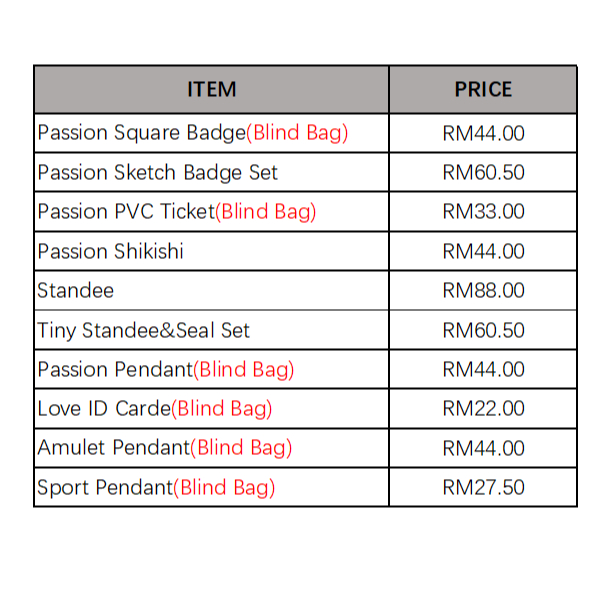Select the Tiny Standee&Seal Set cell
The height and width of the screenshot is (605, 605).
[x=144, y=330]
